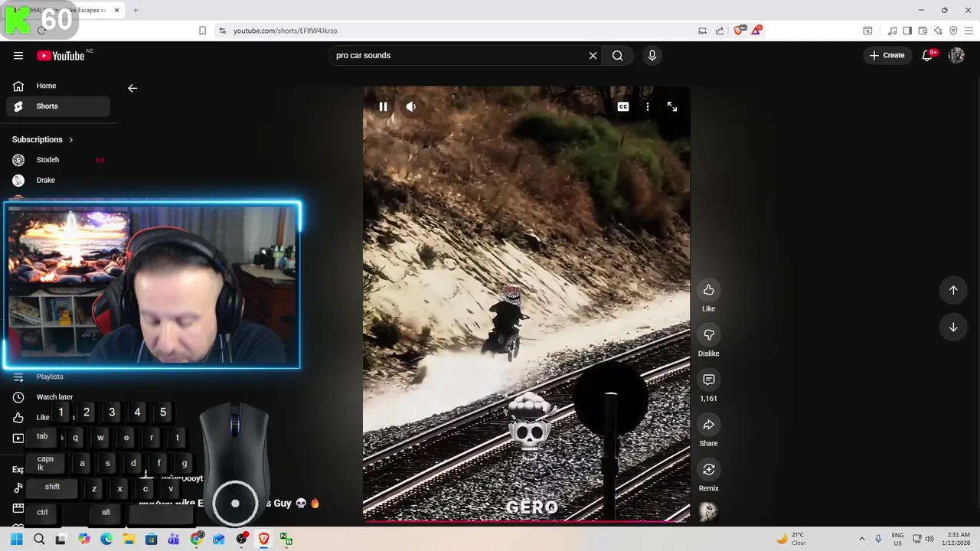Screen dimensions: 980x551
Task: Switch the ENG US input language
Action: (897, 540)
